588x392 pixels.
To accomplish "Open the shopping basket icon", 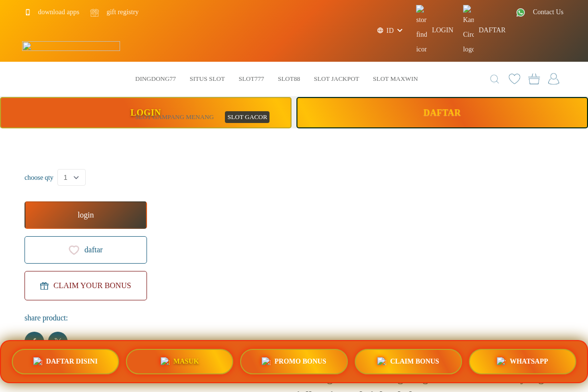I will pyautogui.click(x=534, y=79).
